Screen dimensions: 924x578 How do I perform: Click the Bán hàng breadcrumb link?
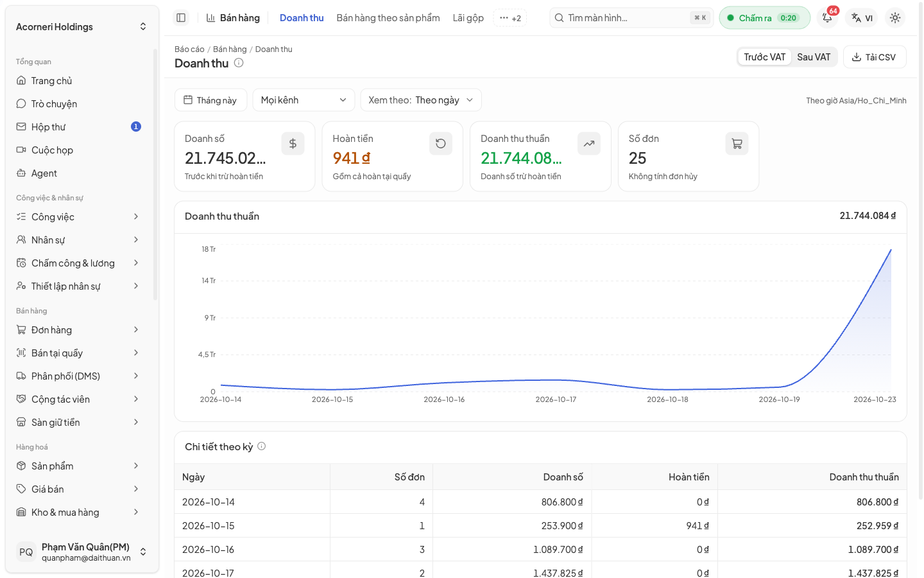coord(230,49)
